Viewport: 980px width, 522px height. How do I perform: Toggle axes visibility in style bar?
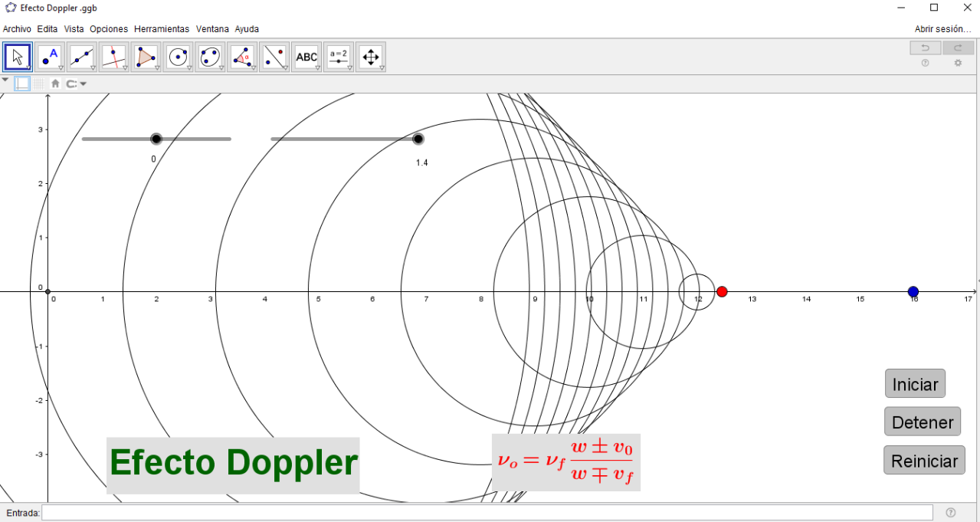[x=23, y=84]
